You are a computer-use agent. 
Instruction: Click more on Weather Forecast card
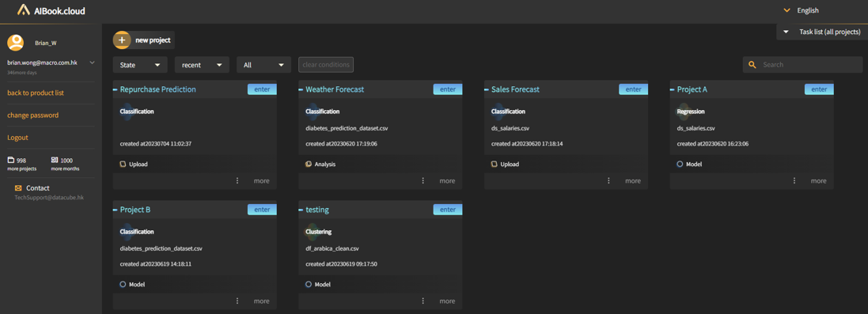click(x=447, y=180)
